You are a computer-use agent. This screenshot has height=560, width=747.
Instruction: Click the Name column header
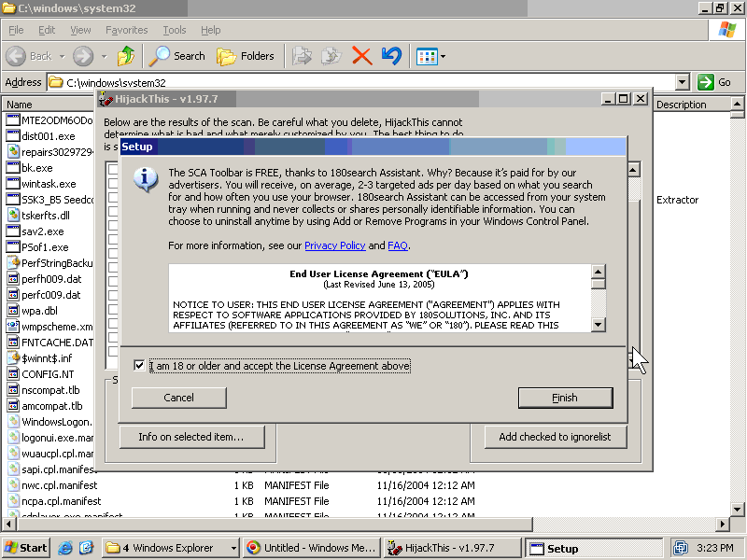tap(48, 105)
